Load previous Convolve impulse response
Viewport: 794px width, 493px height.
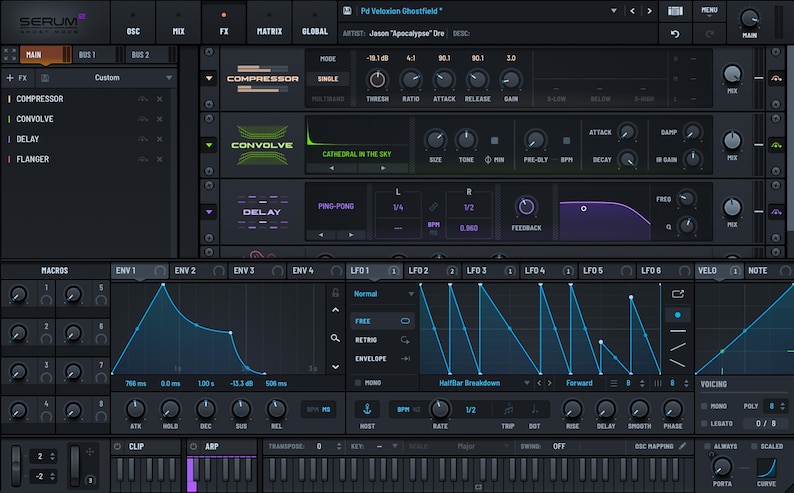[332, 168]
